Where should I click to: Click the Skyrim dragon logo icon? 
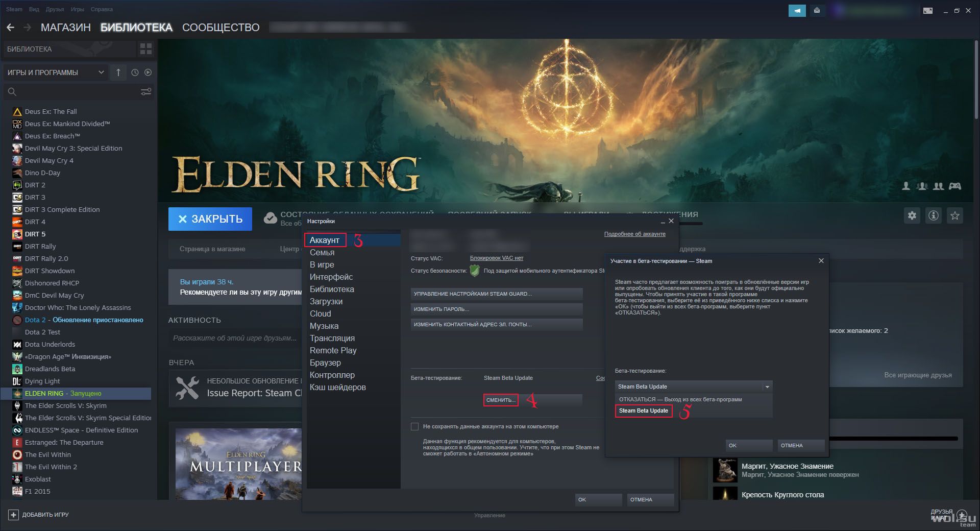tap(17, 405)
